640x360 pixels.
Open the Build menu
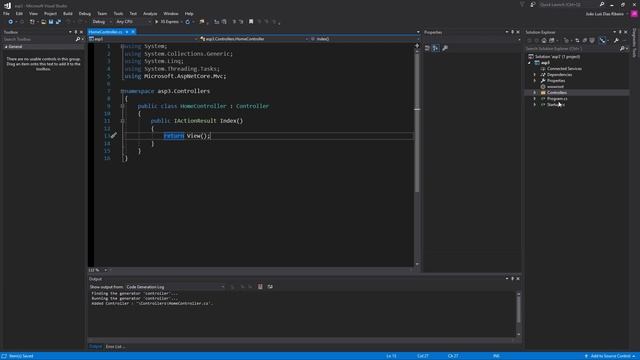68,13
